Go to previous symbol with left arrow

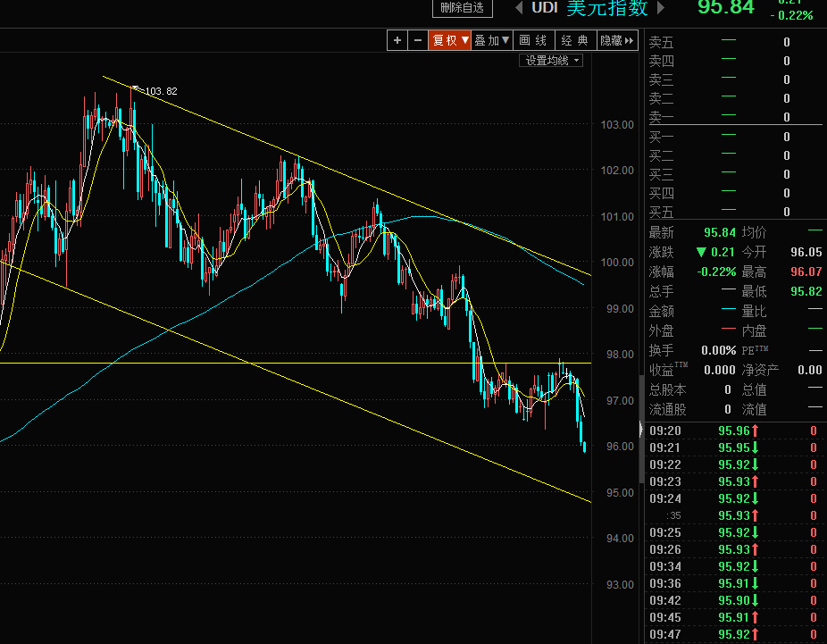click(519, 7)
